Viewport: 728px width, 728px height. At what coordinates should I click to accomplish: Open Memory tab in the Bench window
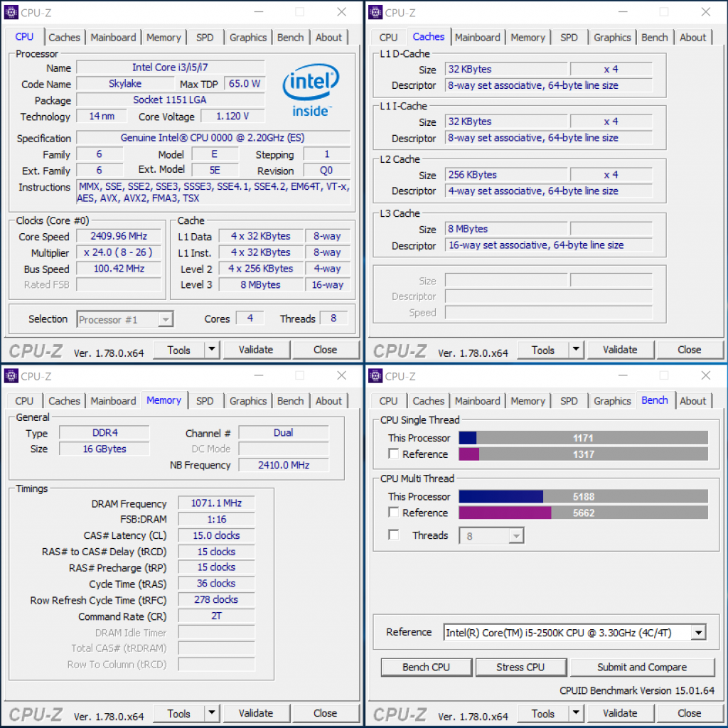pos(528,401)
